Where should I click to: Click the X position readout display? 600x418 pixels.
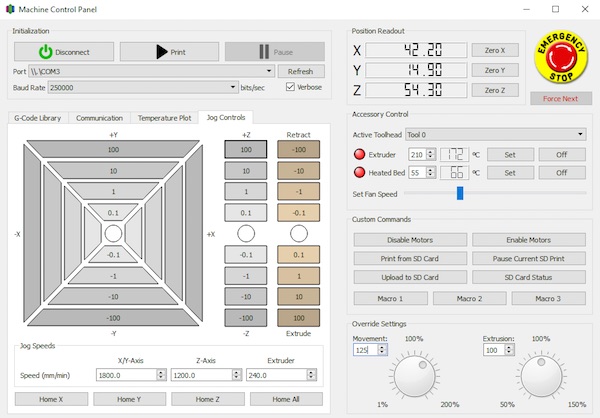416,50
